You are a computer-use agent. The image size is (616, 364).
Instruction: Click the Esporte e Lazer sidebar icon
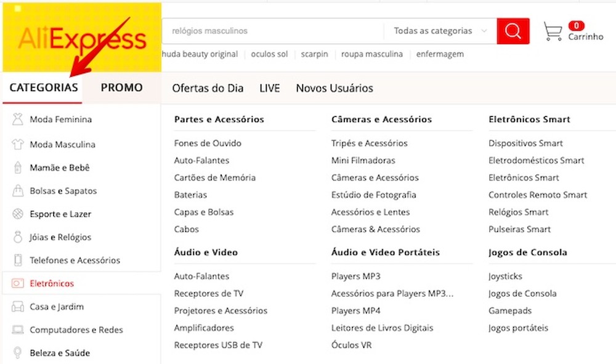click(15, 214)
